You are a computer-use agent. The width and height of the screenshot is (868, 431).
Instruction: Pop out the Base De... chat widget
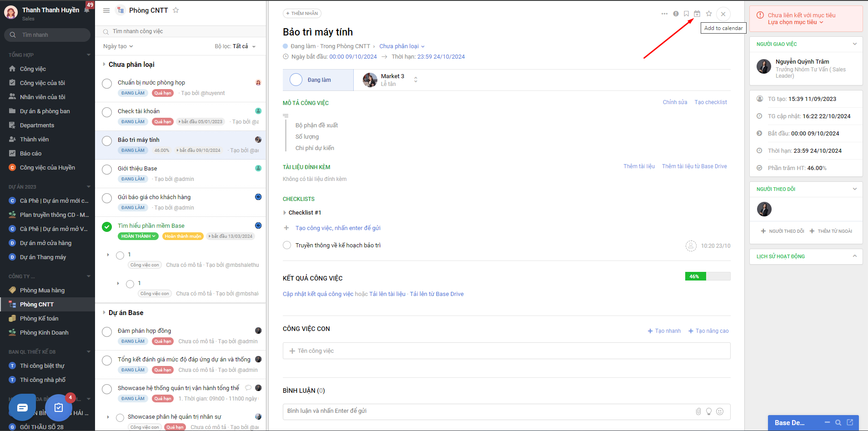pos(850,423)
